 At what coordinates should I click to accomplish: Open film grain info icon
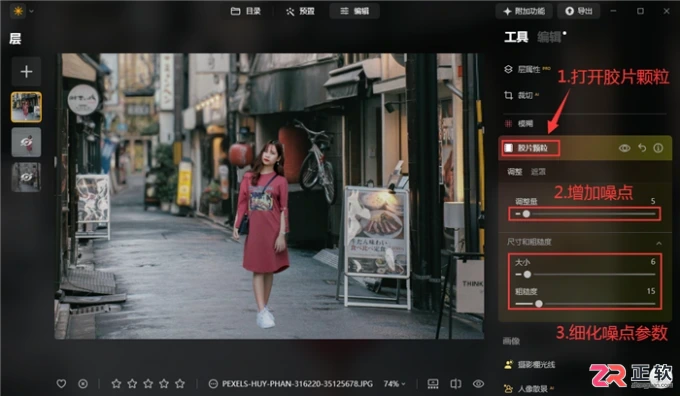658,148
